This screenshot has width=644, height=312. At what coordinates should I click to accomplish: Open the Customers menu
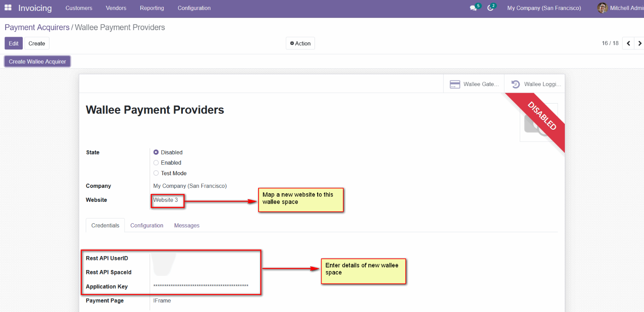79,8
